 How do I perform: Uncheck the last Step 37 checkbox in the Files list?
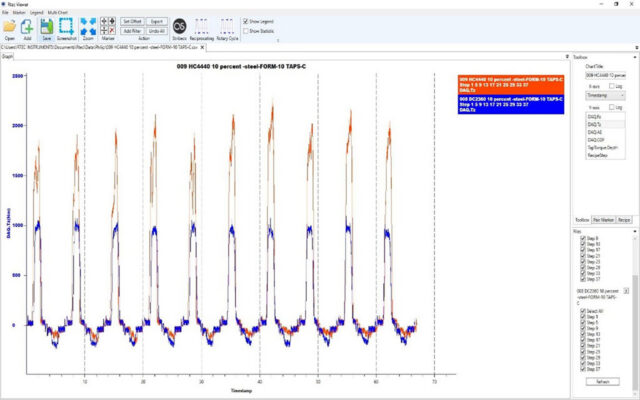coord(583,369)
